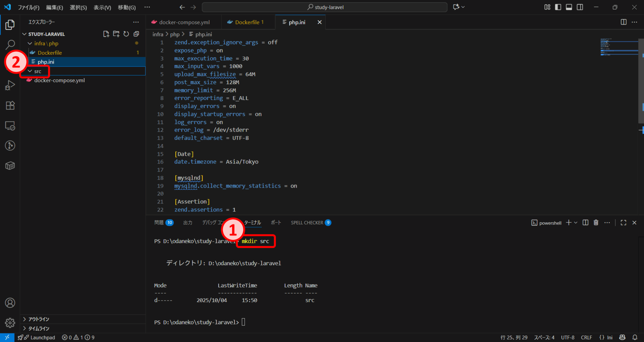Toggle the primary side bar visibility

tap(558, 7)
